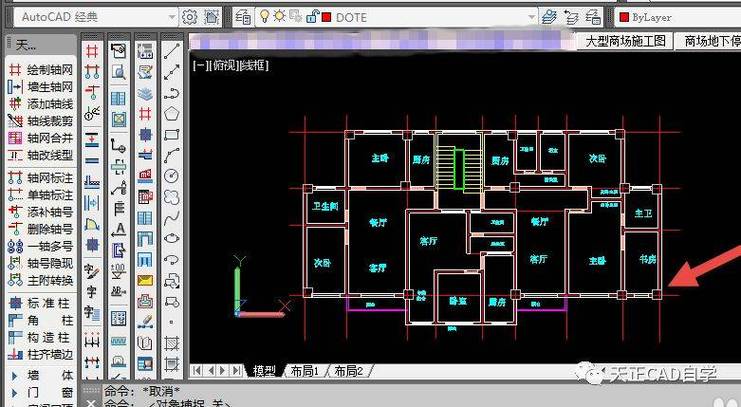The height and width of the screenshot is (407, 741).
Task: Select the Elliptical Arc tool
Action: [x=172, y=260]
